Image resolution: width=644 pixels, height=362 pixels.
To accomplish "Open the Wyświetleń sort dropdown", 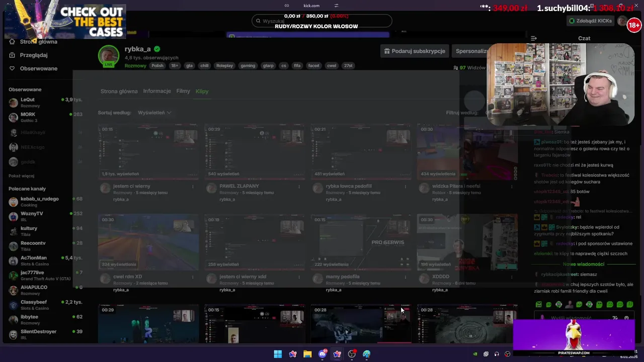I will tap(154, 113).
